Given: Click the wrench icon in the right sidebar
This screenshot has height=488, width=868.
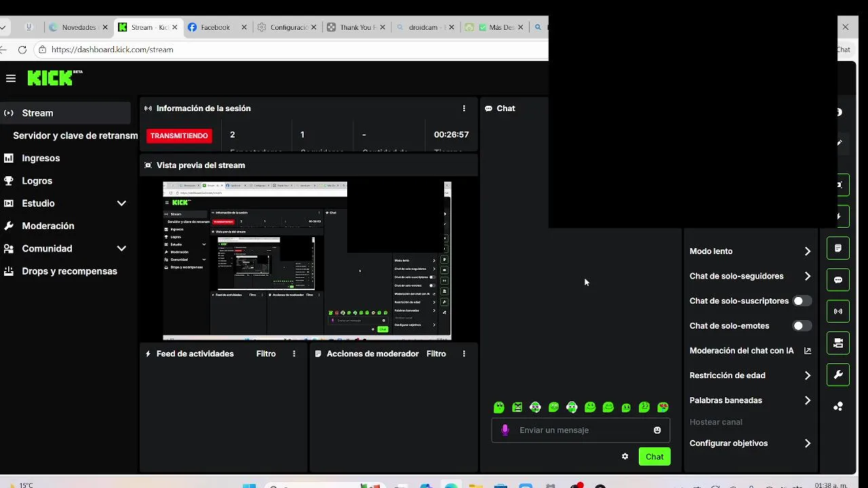Looking at the screenshot, I should pos(838,375).
